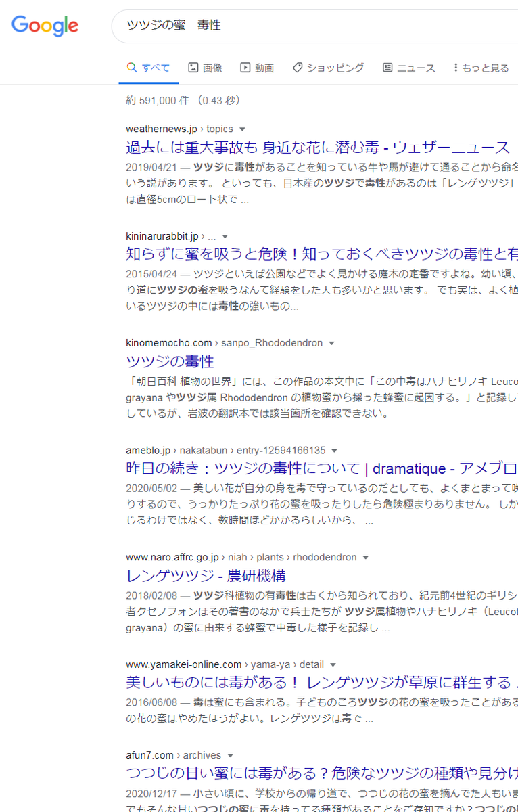Viewport: 518px width, 812px height.
Task: Open result 昨日の続き：ツツジの毒性について
Action: [x=322, y=468]
